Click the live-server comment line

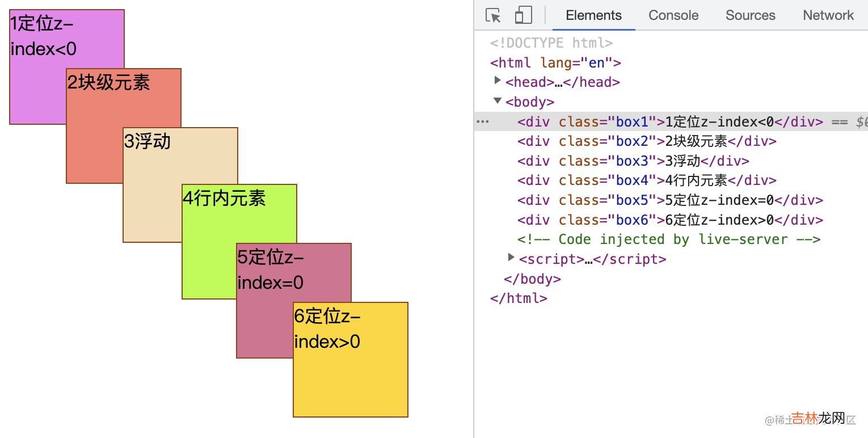coord(668,239)
